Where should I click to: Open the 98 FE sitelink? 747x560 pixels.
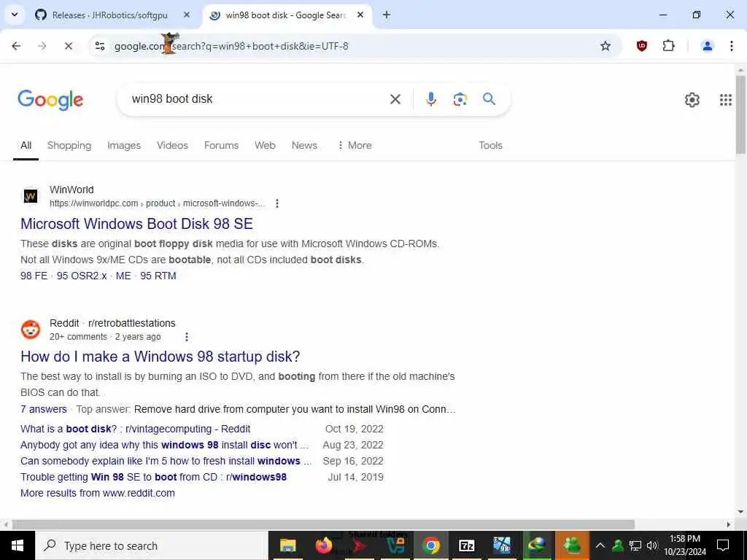(x=34, y=276)
